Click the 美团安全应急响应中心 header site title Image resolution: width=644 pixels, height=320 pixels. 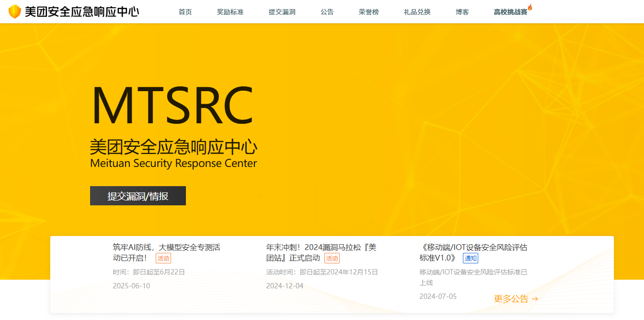pos(82,12)
